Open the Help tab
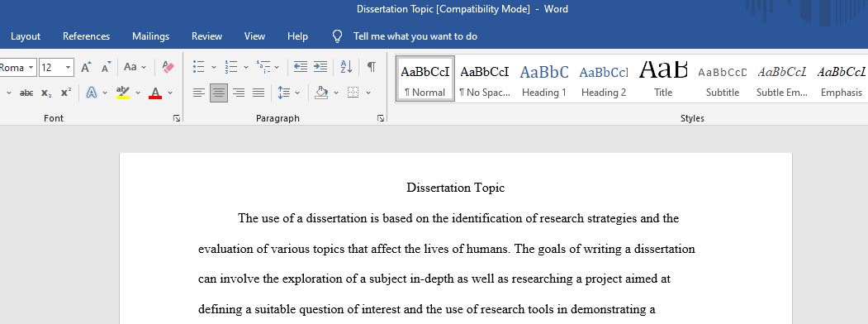 297,36
